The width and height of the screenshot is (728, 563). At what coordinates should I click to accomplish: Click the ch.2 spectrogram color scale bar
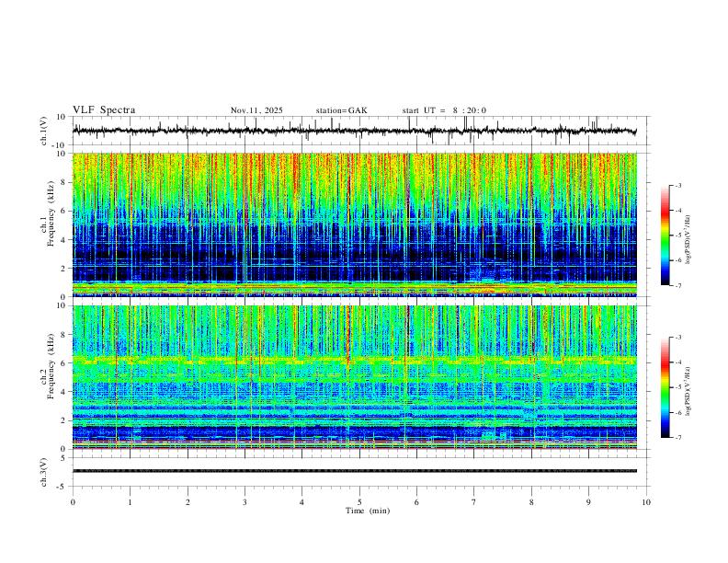(x=665, y=387)
